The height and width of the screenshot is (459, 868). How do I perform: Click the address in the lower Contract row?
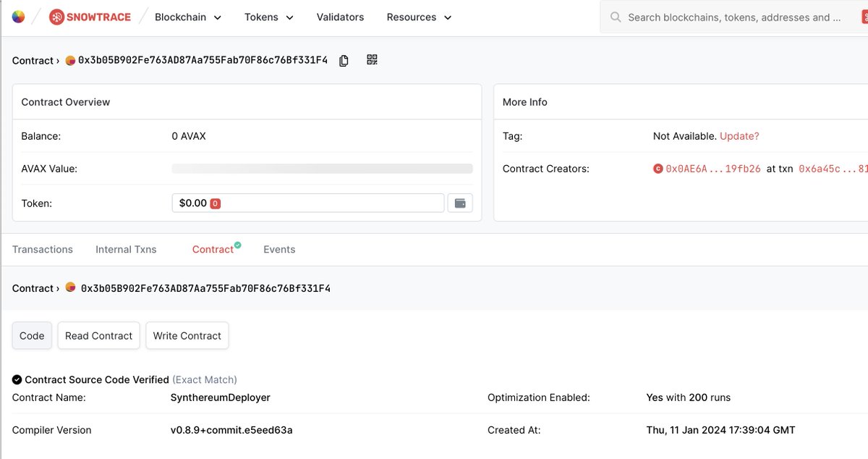coord(205,288)
